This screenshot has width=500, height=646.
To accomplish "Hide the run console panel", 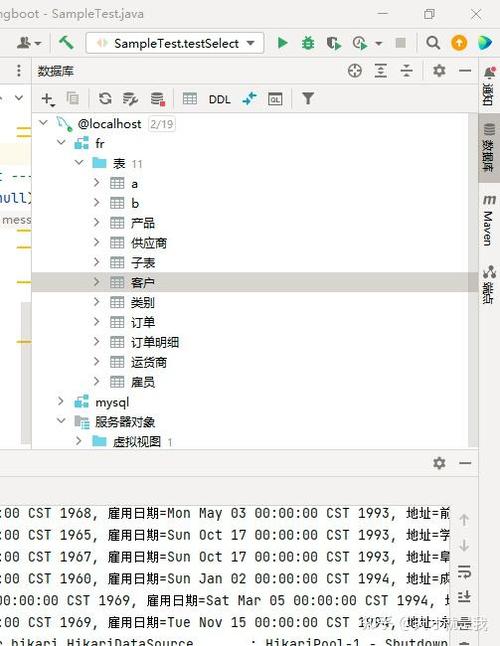I will tap(465, 463).
